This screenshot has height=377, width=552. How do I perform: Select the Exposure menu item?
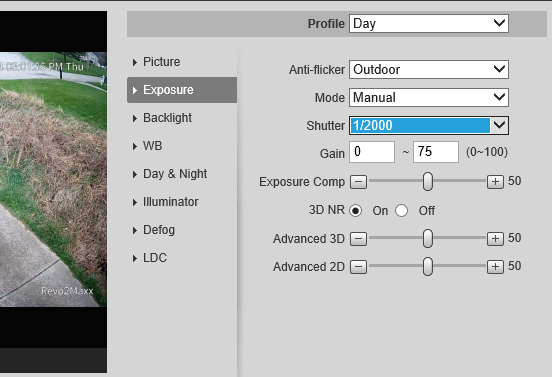point(182,90)
